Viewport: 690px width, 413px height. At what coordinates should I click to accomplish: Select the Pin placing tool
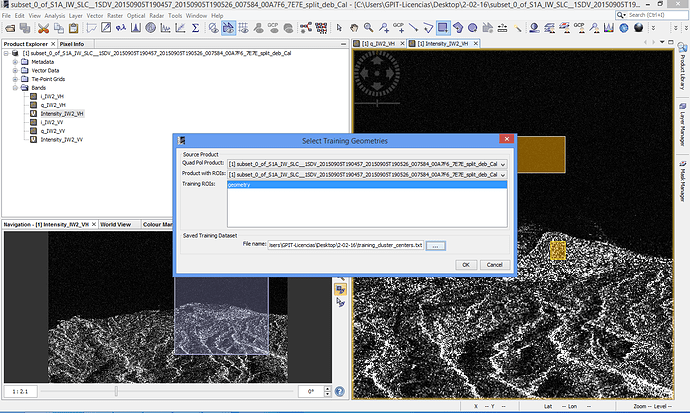click(x=384, y=28)
